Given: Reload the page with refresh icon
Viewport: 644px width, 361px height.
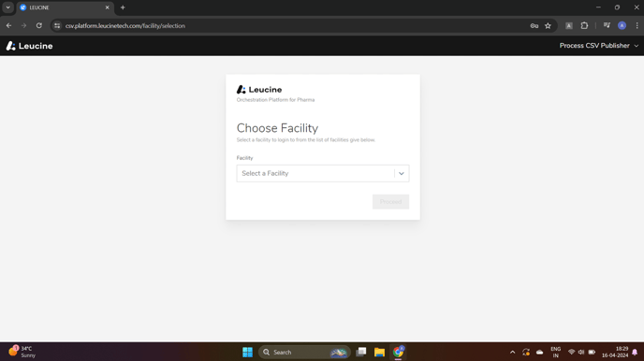Looking at the screenshot, I should (39, 25).
